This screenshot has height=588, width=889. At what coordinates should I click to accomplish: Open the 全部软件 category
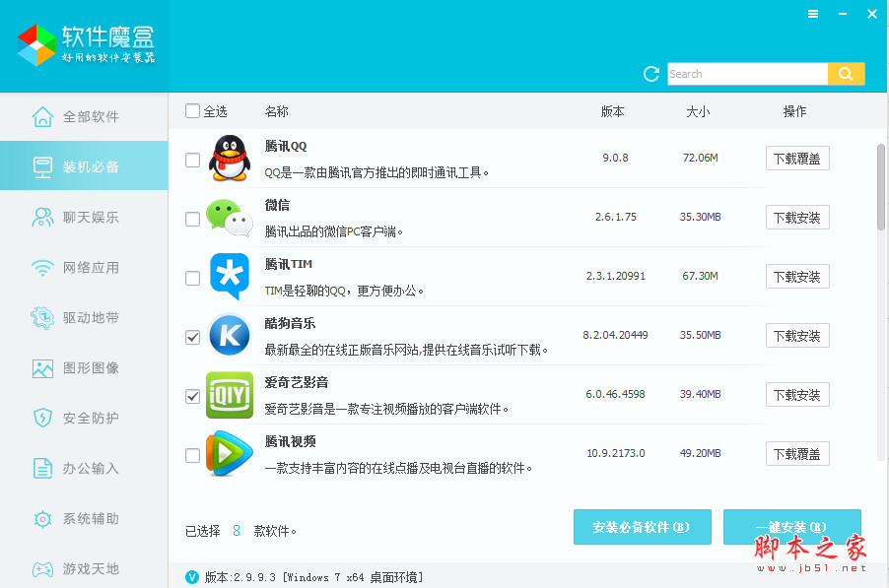pos(84,116)
